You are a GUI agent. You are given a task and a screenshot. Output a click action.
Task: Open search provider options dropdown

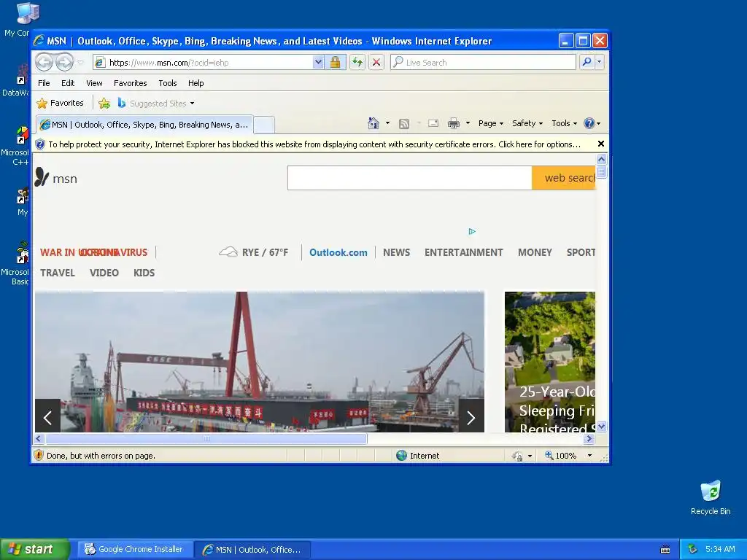point(600,62)
